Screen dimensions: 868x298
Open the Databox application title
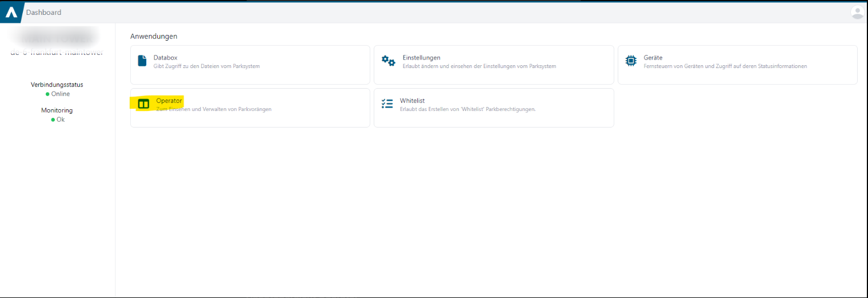click(x=166, y=58)
